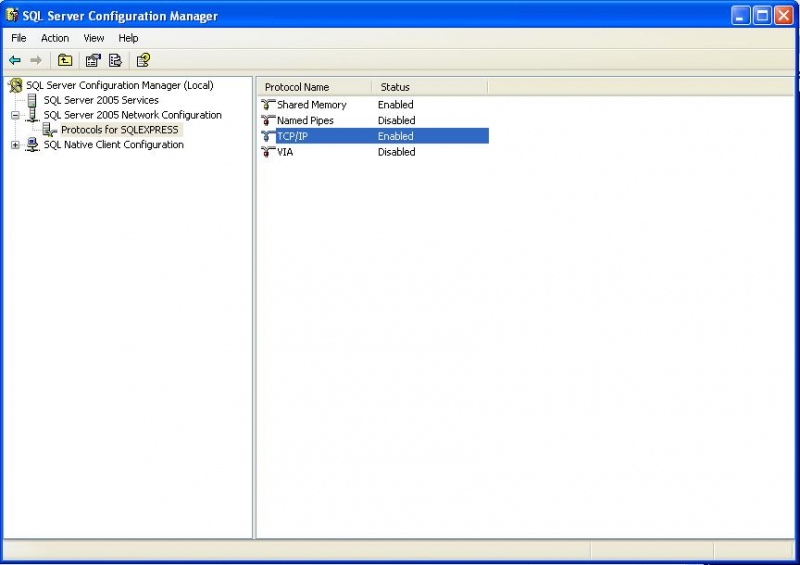Open the Action menu
800x565 pixels.
pyautogui.click(x=55, y=38)
